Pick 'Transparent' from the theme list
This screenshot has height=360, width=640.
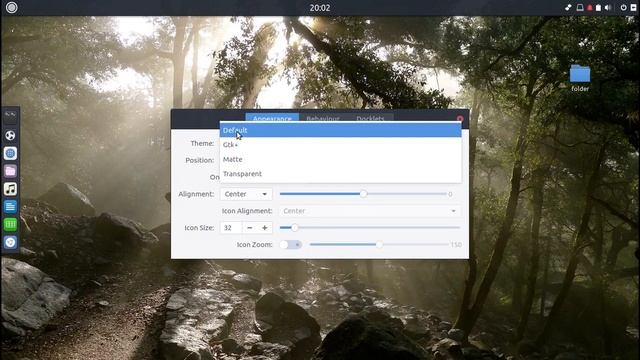[x=340, y=173]
